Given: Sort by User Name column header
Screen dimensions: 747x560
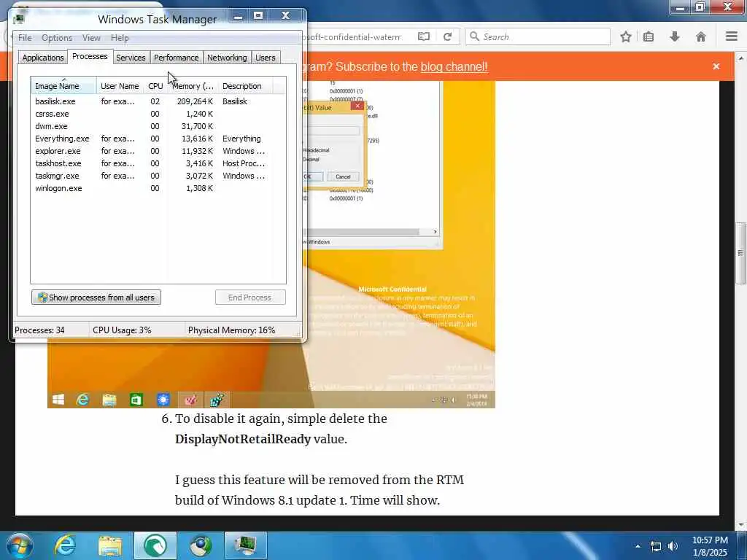Looking at the screenshot, I should 120,86.
